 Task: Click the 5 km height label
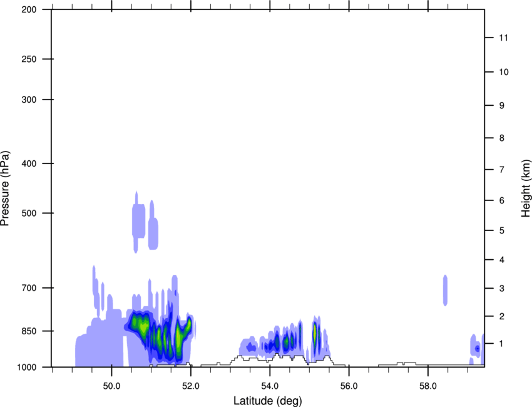tap(502, 230)
